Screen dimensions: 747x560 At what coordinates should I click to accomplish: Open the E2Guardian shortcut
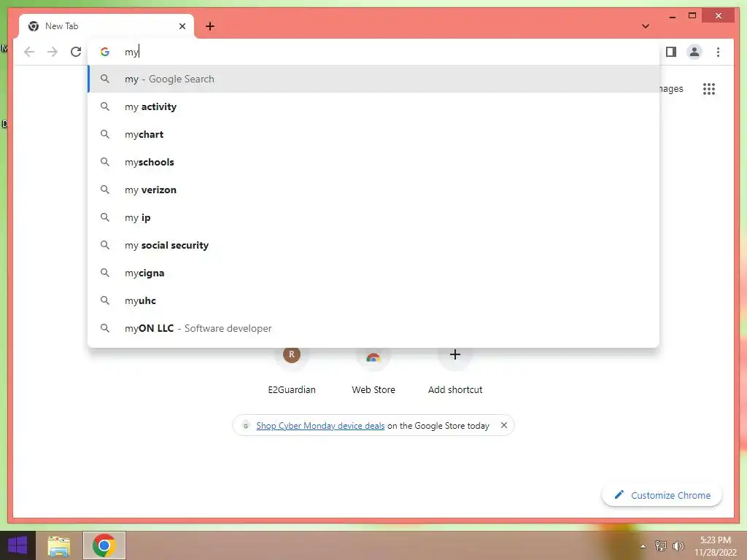pyautogui.click(x=292, y=371)
